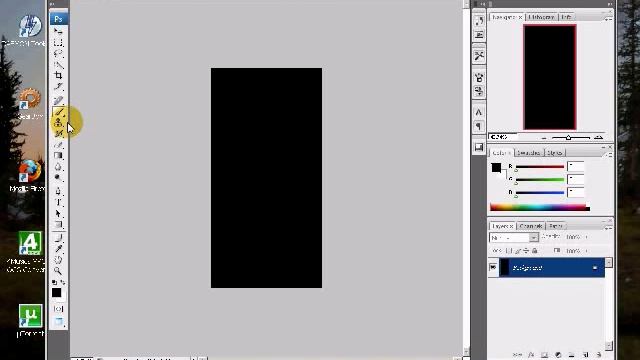Select the History Brush tool
The width and height of the screenshot is (640, 360).
coord(58,133)
